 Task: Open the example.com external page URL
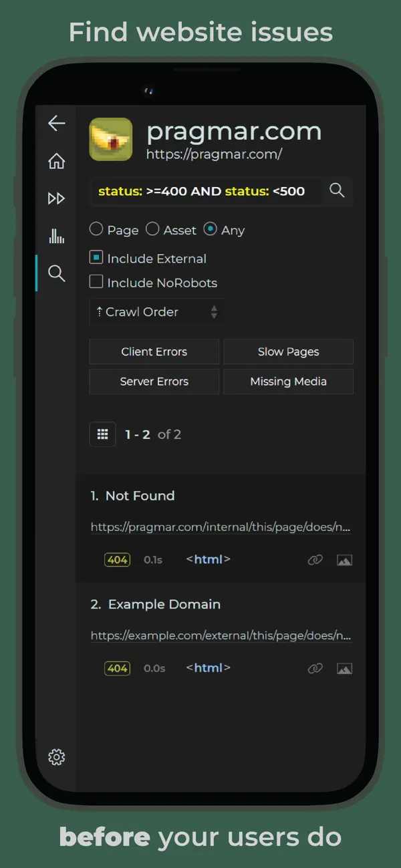click(221, 635)
